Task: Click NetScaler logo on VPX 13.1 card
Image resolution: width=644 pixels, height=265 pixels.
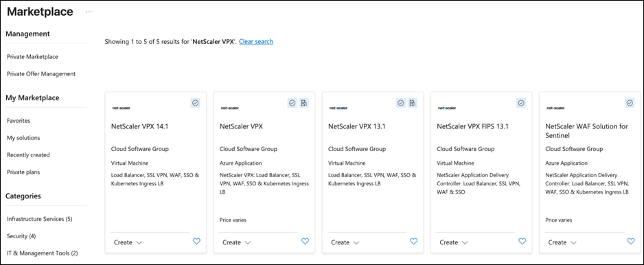Action: point(338,108)
